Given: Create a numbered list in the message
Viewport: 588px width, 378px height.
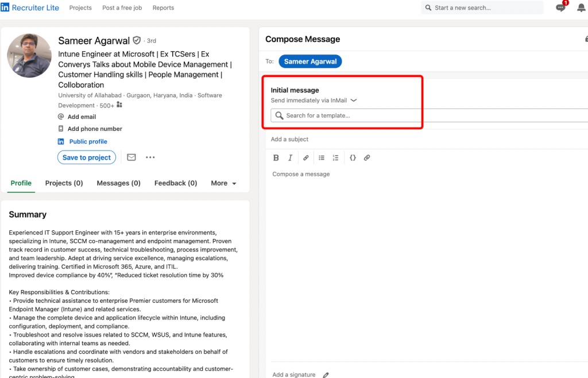Looking at the screenshot, I should pyautogui.click(x=336, y=157).
